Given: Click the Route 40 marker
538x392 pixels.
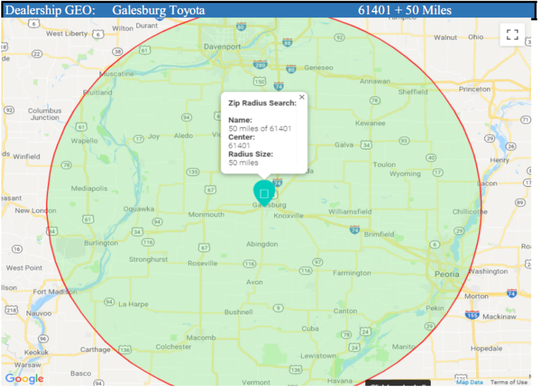Looking at the screenshot, I should [x=431, y=158].
